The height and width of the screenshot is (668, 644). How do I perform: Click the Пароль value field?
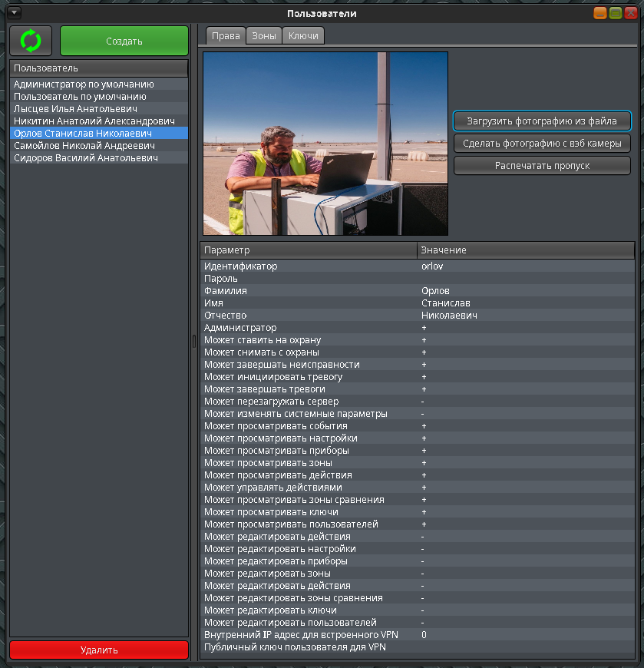pos(526,279)
